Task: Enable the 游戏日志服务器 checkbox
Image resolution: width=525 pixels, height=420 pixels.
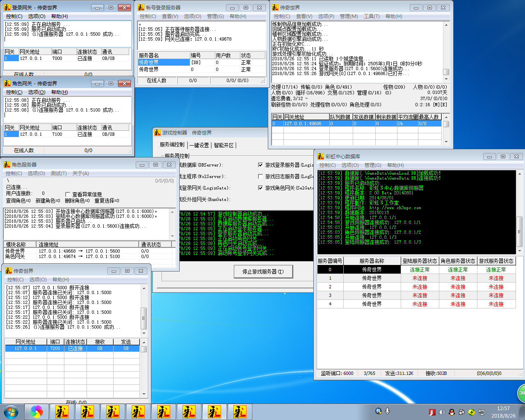Action: coord(260,176)
